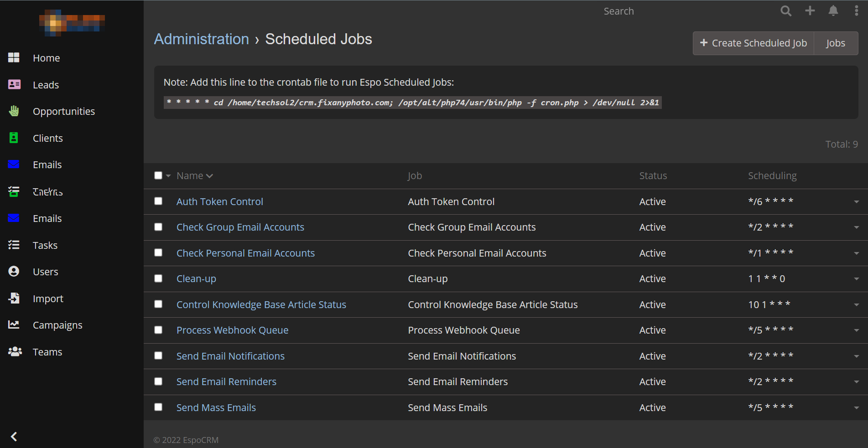Click the plus quick-create icon in top bar
868x448 pixels.
810,11
